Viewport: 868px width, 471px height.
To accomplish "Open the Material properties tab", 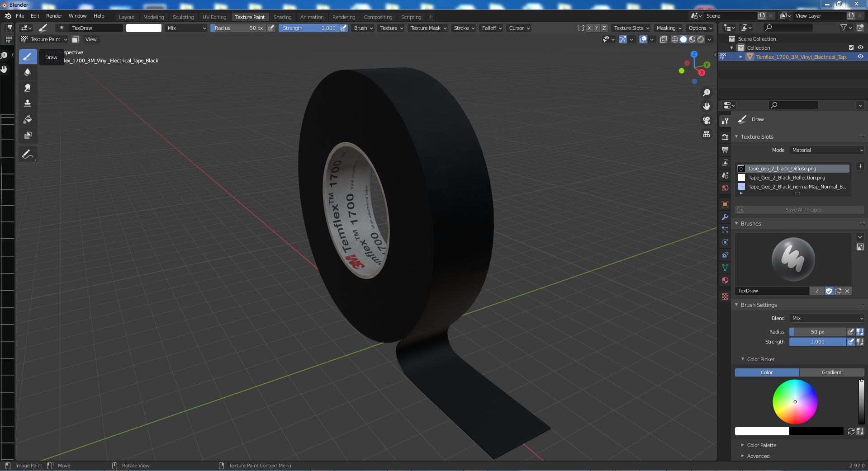I will click(x=725, y=280).
